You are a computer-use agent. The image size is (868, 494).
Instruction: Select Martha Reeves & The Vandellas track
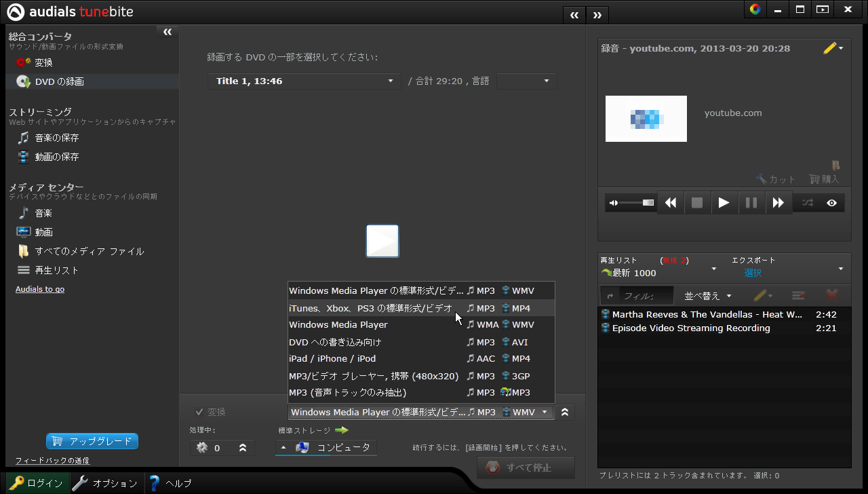click(x=724, y=315)
